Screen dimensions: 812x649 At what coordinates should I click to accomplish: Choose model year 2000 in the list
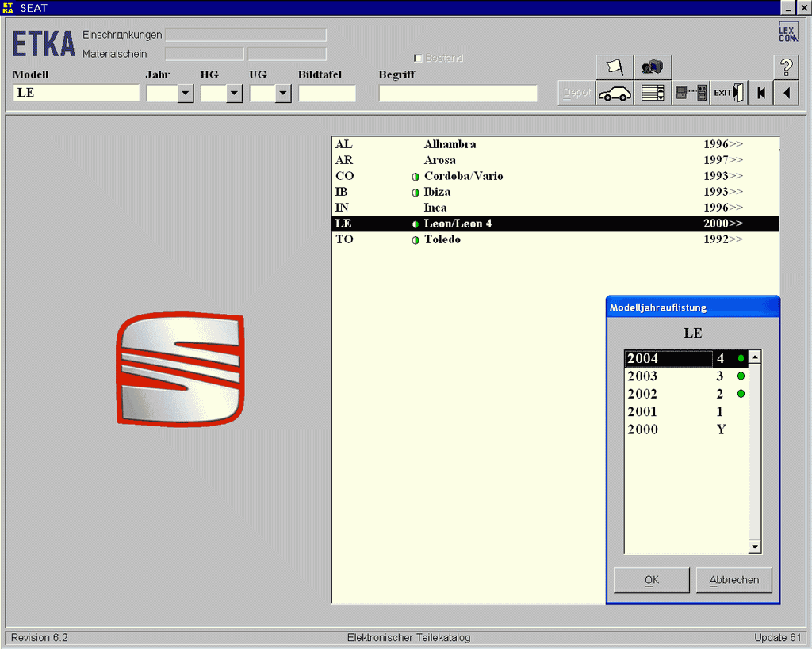[686, 429]
